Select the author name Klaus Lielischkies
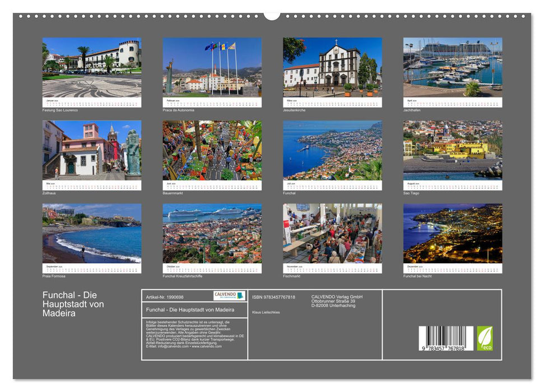The height and width of the screenshot is (392, 544). coord(265,312)
